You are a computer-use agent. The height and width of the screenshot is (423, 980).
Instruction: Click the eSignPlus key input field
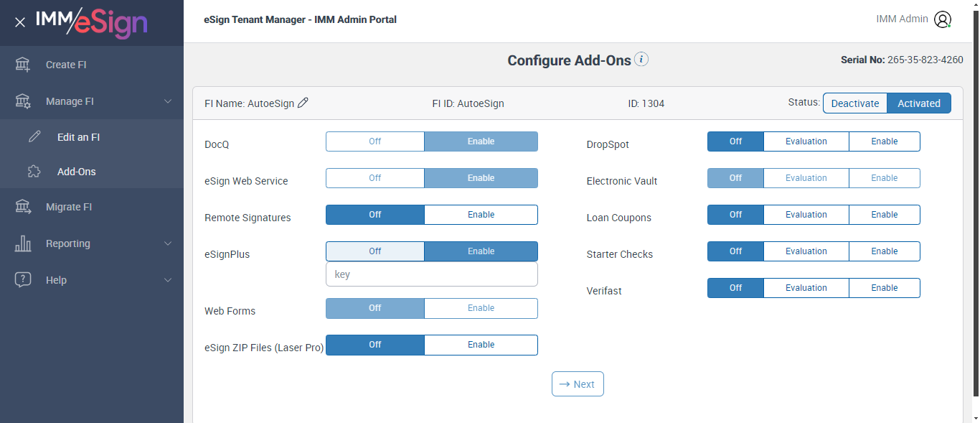[x=431, y=274]
